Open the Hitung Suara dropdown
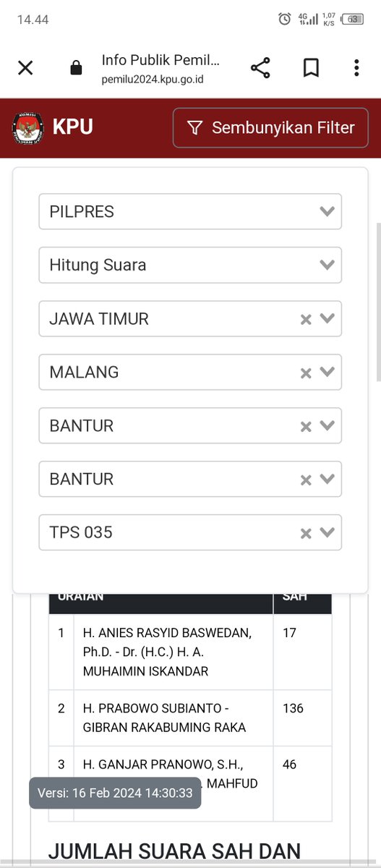The height and width of the screenshot is (868, 381). pos(190,265)
